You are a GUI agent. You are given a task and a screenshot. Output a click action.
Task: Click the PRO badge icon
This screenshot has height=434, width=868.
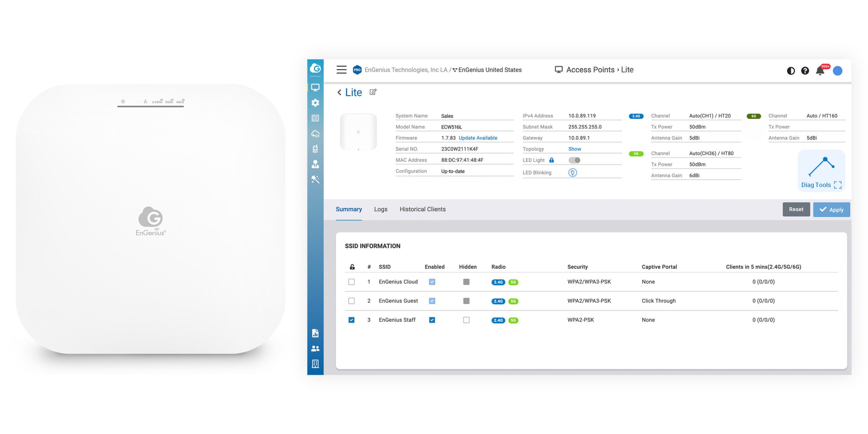click(357, 70)
